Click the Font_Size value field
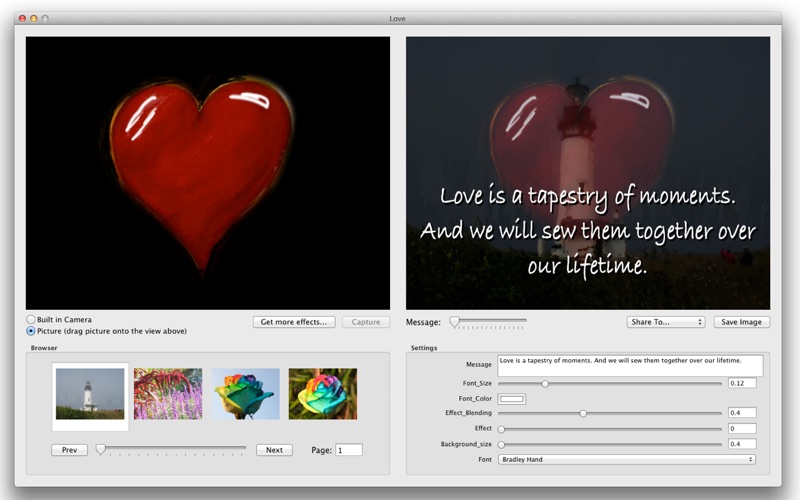This screenshot has width=800, height=500. [x=742, y=383]
